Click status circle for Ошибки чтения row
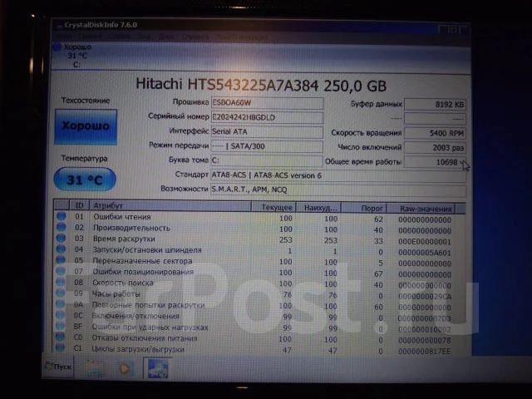This screenshot has width=532, height=399. [x=61, y=216]
